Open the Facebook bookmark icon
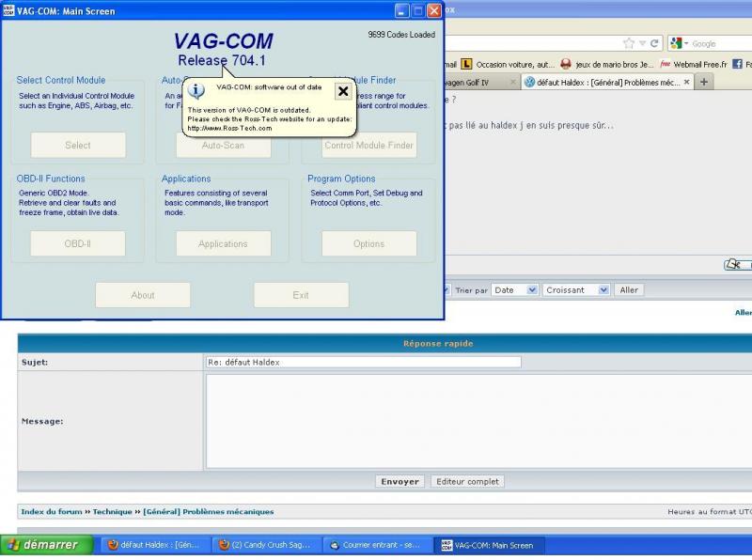 click(x=737, y=64)
